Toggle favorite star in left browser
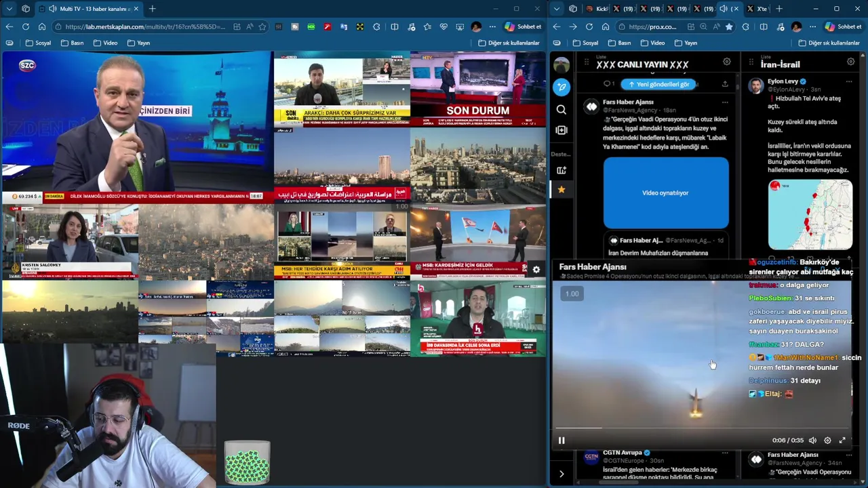 (262, 26)
